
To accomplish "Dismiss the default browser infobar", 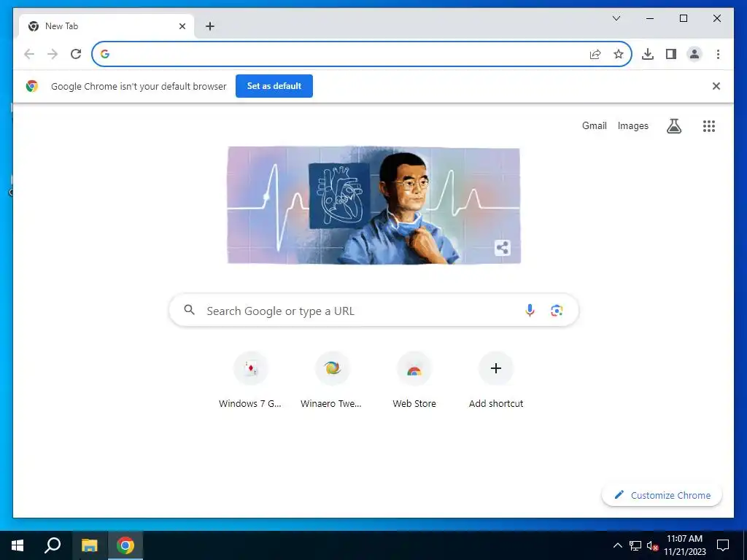I will [716, 86].
